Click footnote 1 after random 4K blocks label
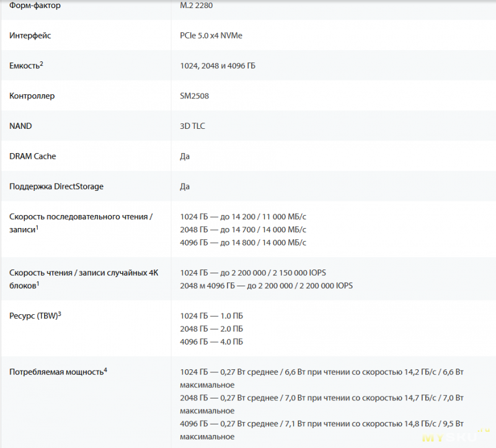496x448 pixels. (38, 283)
